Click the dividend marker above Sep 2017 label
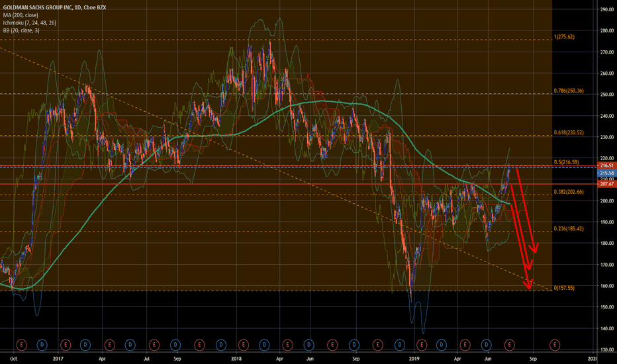The width and height of the screenshot is (617, 364). point(175,345)
